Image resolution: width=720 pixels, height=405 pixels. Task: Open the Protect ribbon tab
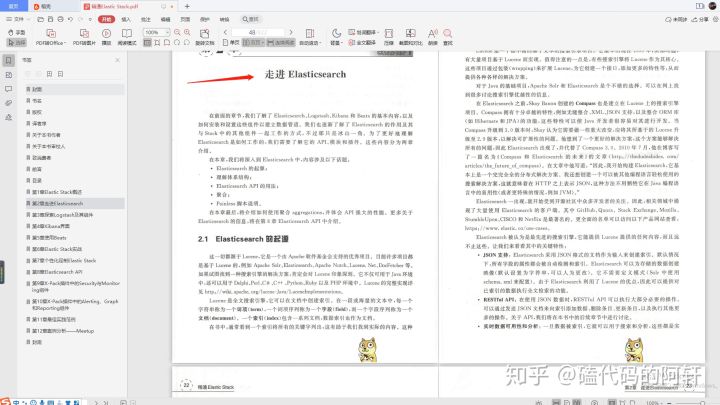point(205,19)
